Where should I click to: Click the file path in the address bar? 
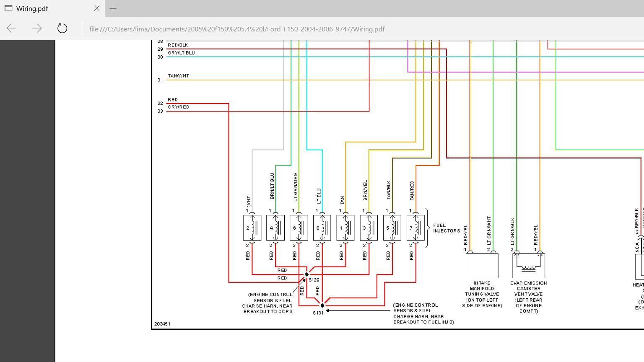click(x=237, y=29)
